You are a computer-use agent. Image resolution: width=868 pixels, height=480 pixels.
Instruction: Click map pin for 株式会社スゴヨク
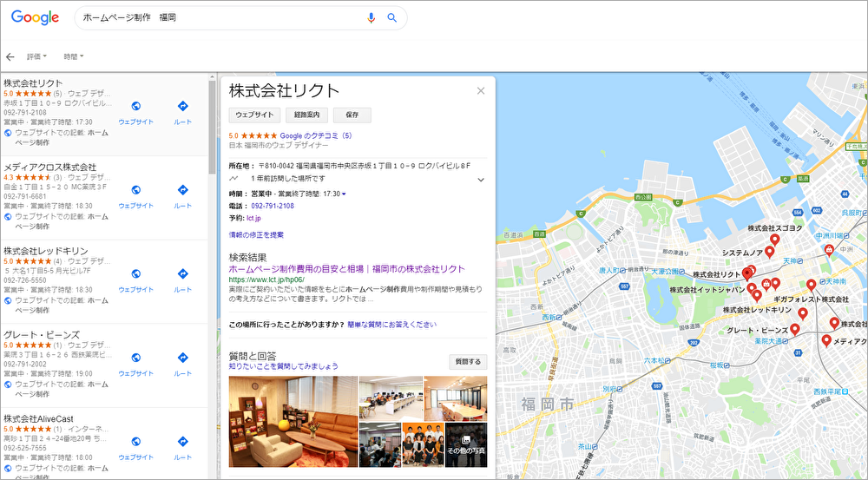click(x=775, y=240)
